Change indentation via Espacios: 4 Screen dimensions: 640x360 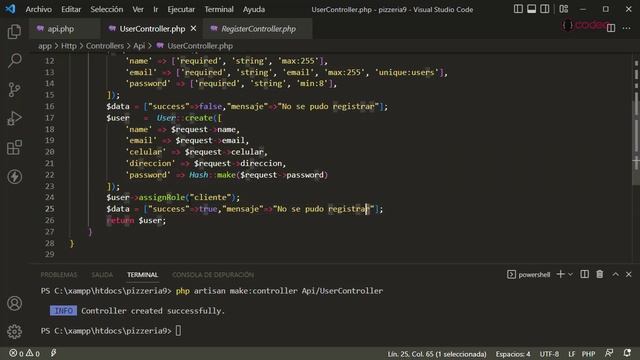513,354
